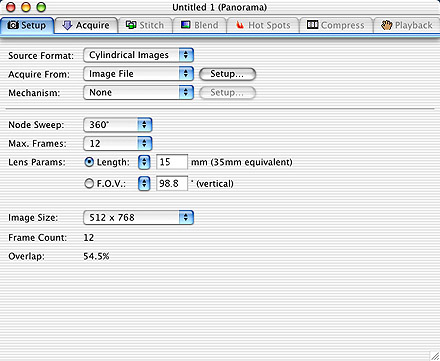This screenshot has height=361, width=440.
Task: Open the Image Size 512 x 768 dropdown
Action: [x=138, y=217]
